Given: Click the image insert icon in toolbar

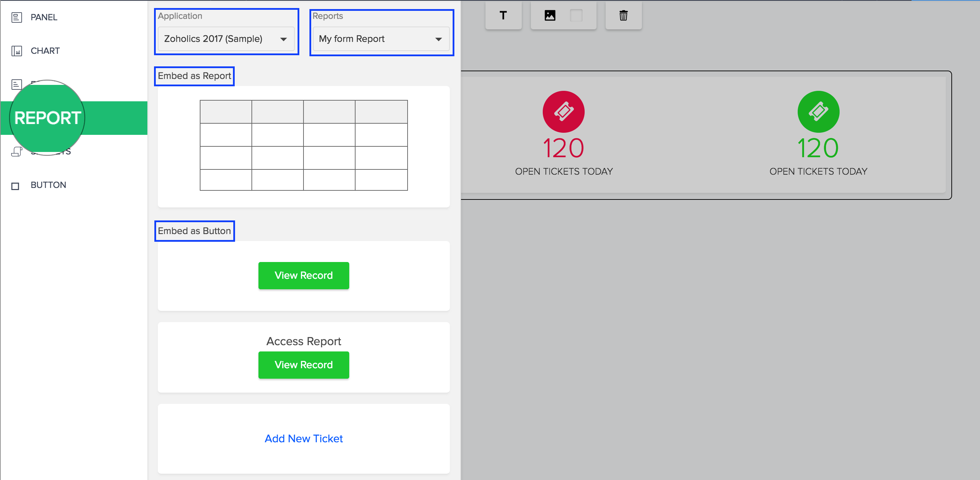Looking at the screenshot, I should pos(550,16).
